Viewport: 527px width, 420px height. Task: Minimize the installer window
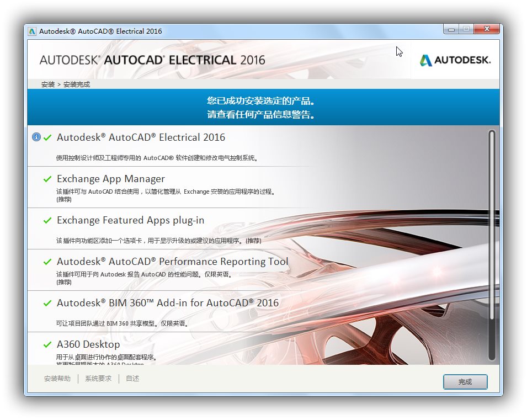pos(451,30)
